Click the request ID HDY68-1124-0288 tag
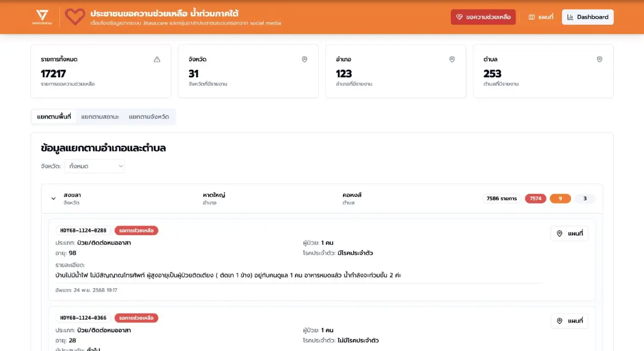This screenshot has height=351, width=644. [83, 231]
